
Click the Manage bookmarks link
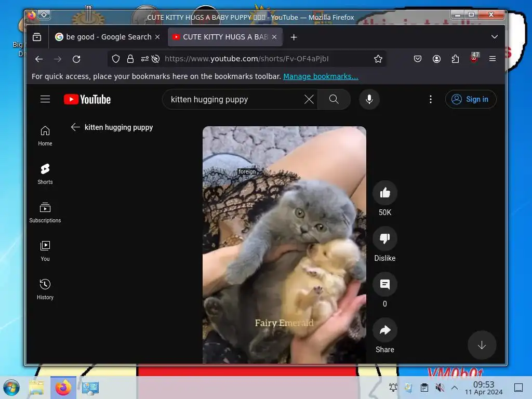point(321,76)
